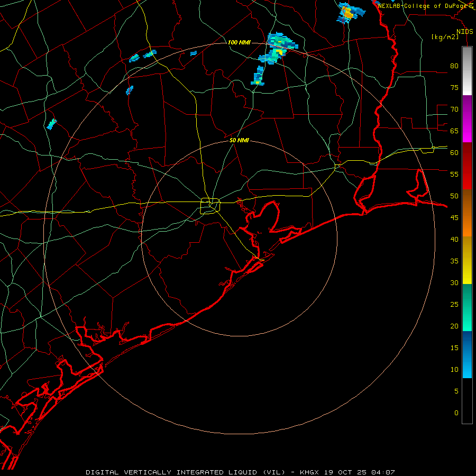
Task: Click the legend value 80
Action: (454, 66)
